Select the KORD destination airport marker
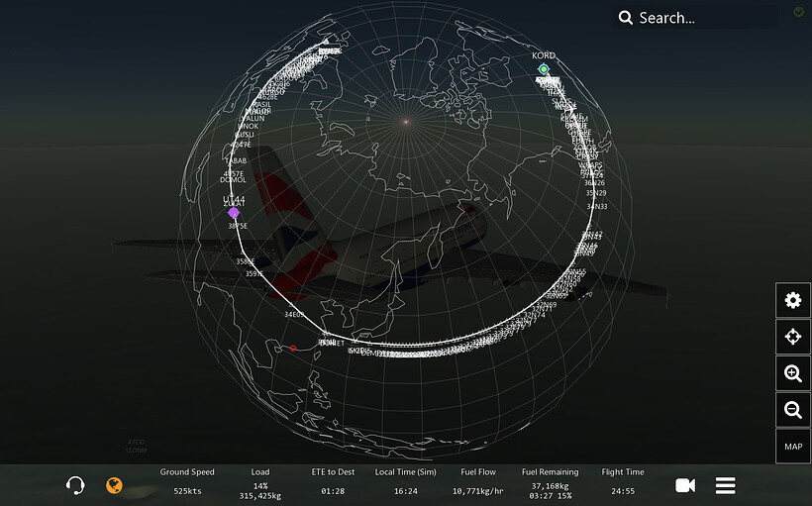The image size is (812, 506). pos(544,69)
